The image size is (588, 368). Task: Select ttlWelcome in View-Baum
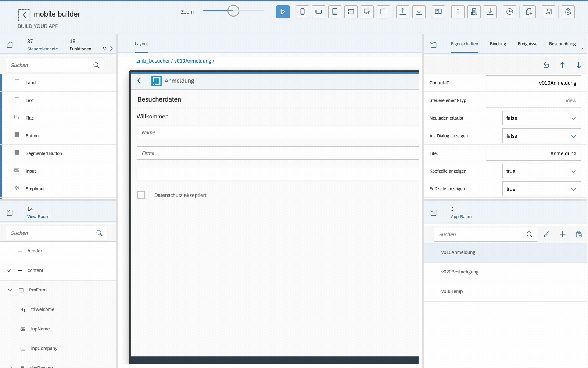(x=58, y=309)
